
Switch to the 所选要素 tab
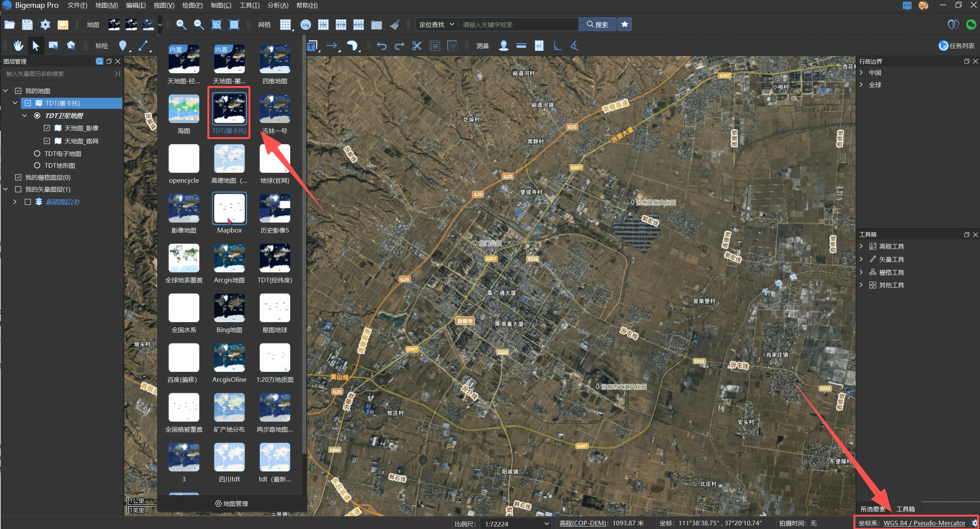[x=873, y=509]
